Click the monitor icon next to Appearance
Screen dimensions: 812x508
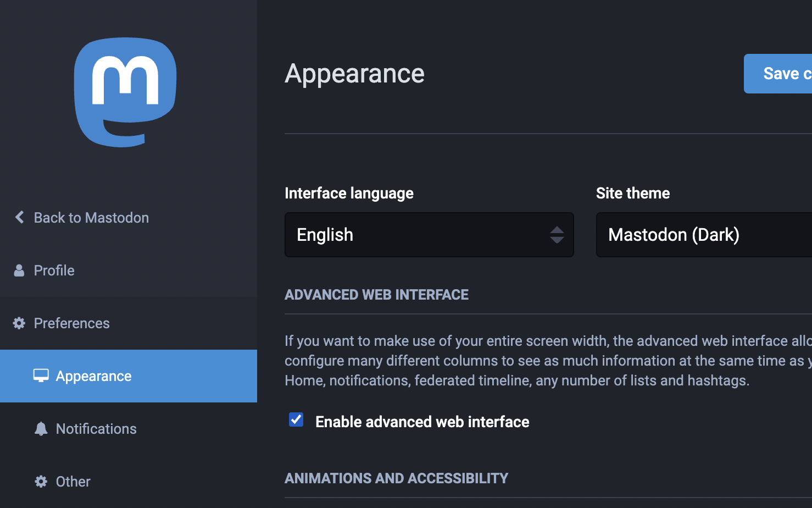[41, 376]
